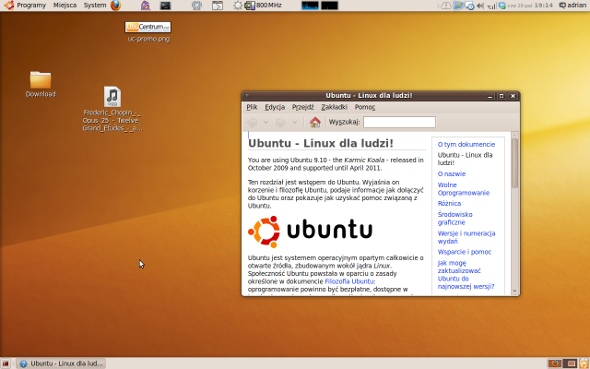Click the O nazwie link

[452, 174]
